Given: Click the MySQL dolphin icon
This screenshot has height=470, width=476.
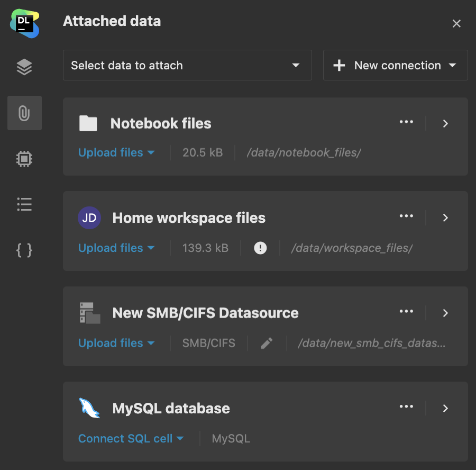Looking at the screenshot, I should [x=89, y=408].
